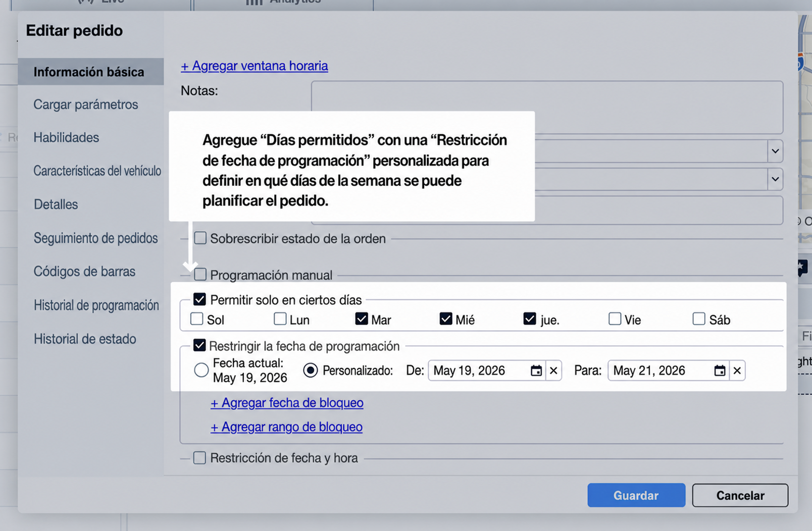Open Detalles section
This screenshot has height=531, width=812.
[56, 204]
